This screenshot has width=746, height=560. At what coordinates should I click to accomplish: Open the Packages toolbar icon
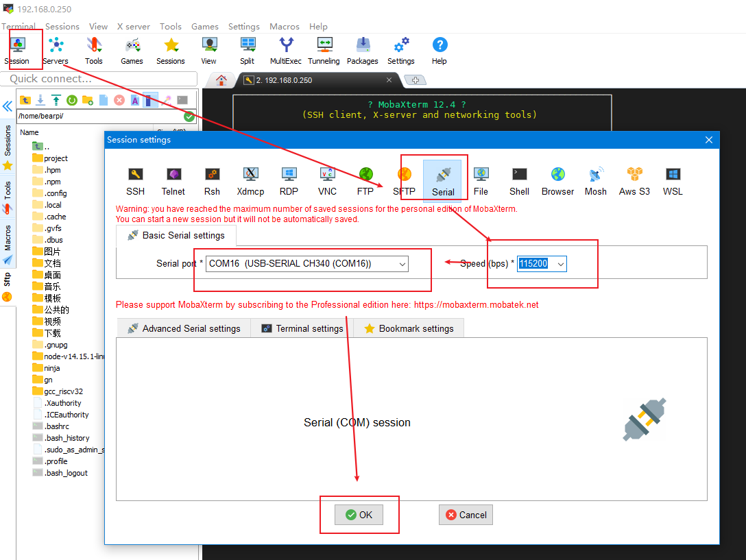pyautogui.click(x=363, y=51)
